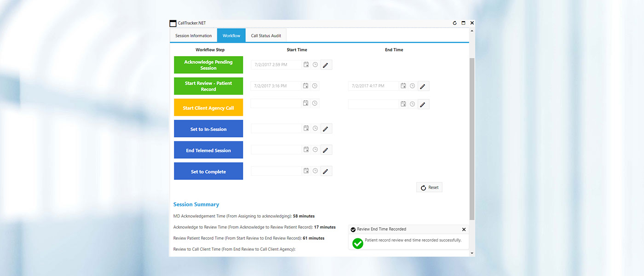This screenshot has width=644, height=276.
Task: Click pencil edit icon in Set to In-Session row
Action: [326, 129]
